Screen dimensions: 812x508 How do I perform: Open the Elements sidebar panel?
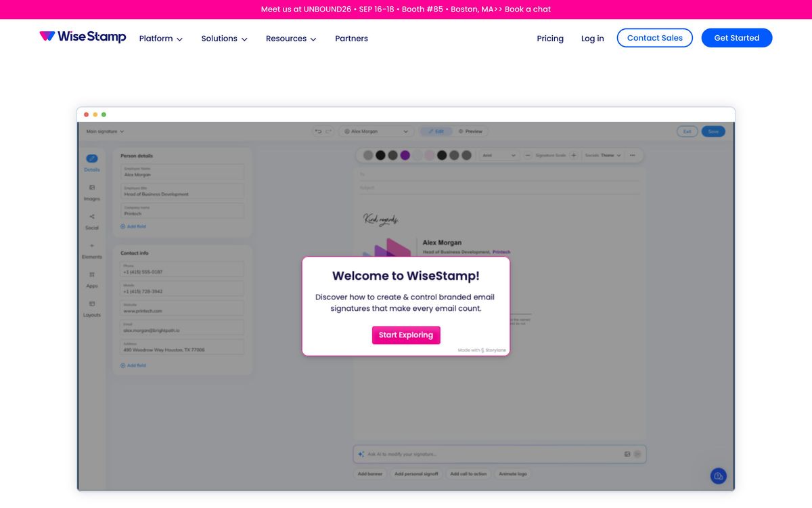(x=92, y=251)
